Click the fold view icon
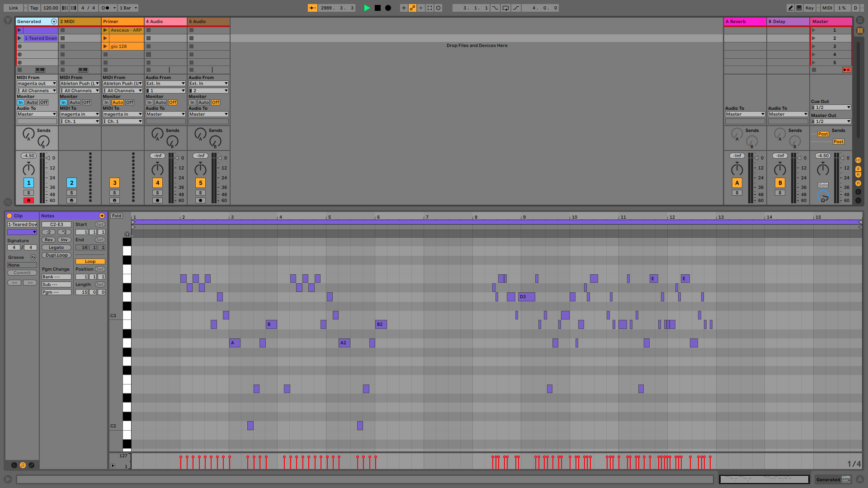Image resolution: width=868 pixels, height=488 pixels. click(x=117, y=216)
